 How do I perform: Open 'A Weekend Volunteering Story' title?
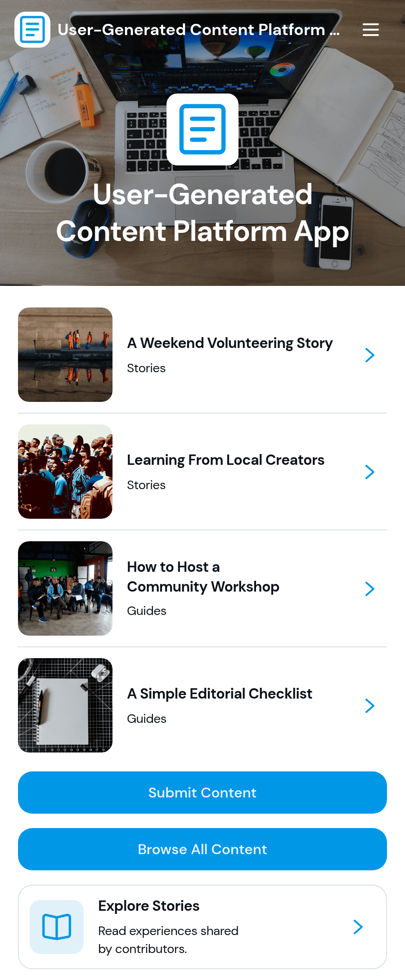(x=230, y=343)
